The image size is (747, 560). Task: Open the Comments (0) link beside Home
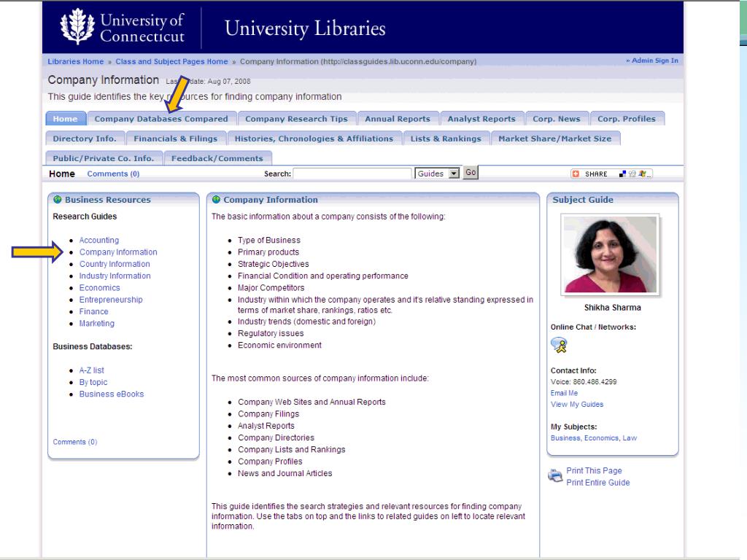coord(113,174)
